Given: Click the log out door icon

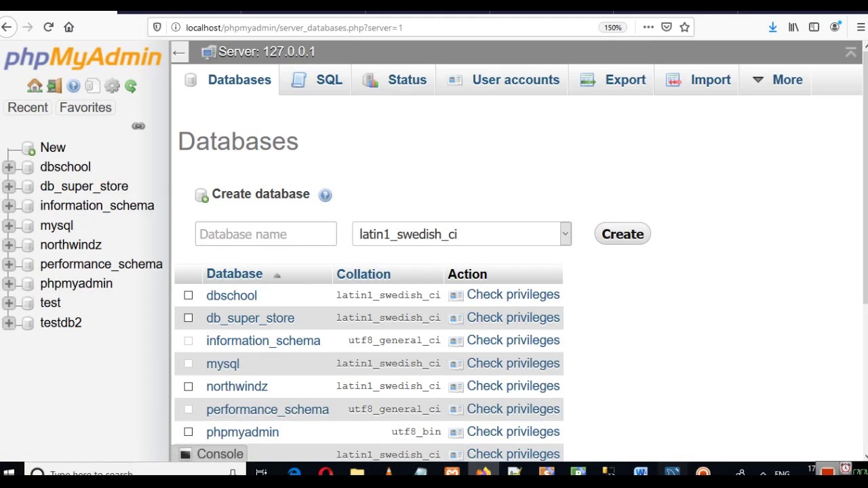Looking at the screenshot, I should [54, 86].
